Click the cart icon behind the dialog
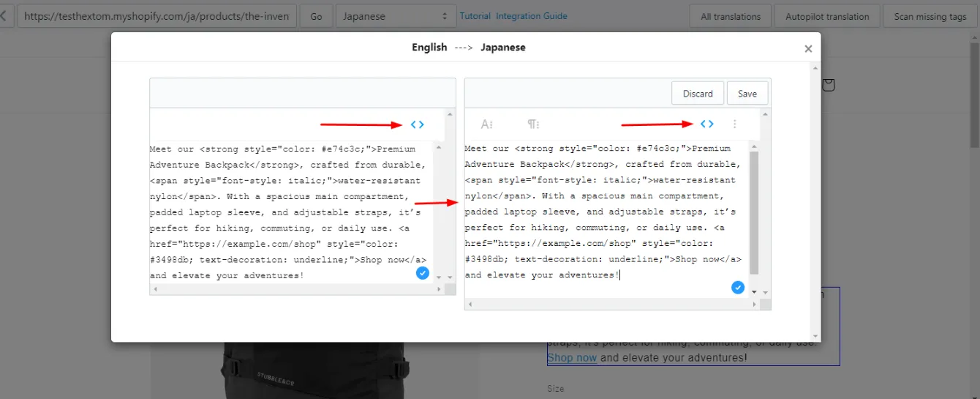Screen dimensions: 980x399 coord(829,85)
